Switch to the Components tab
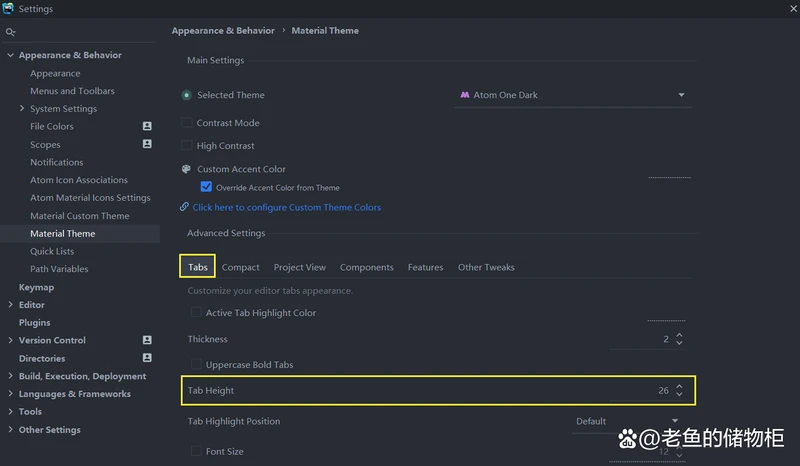The image size is (800, 466). pyautogui.click(x=366, y=267)
